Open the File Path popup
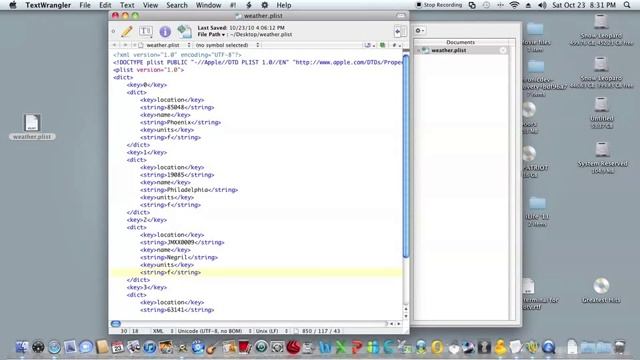The height and width of the screenshot is (360, 640). tap(211, 35)
